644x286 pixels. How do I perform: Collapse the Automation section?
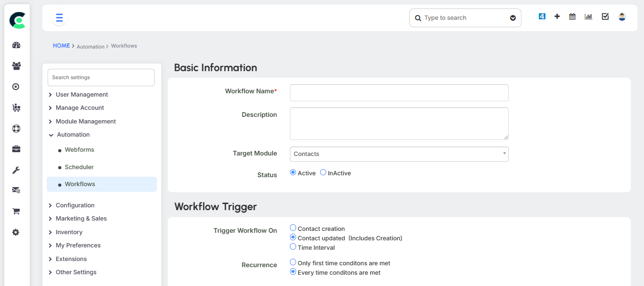coord(73,135)
